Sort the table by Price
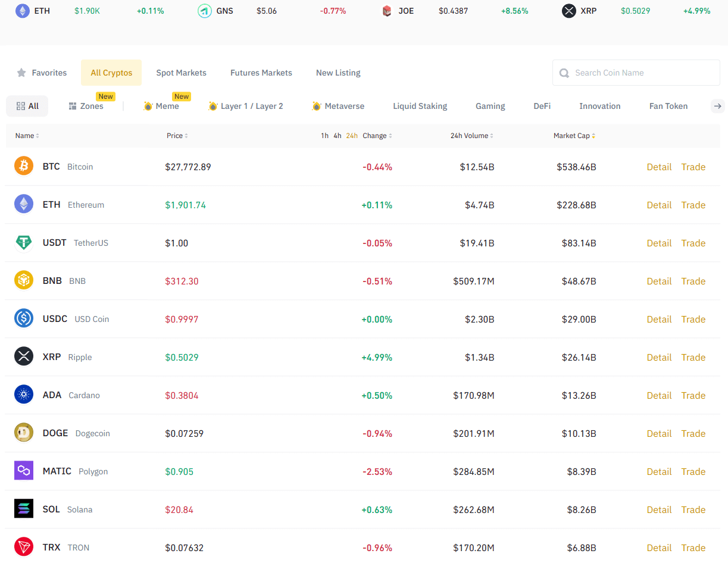This screenshot has width=728, height=563. point(177,135)
